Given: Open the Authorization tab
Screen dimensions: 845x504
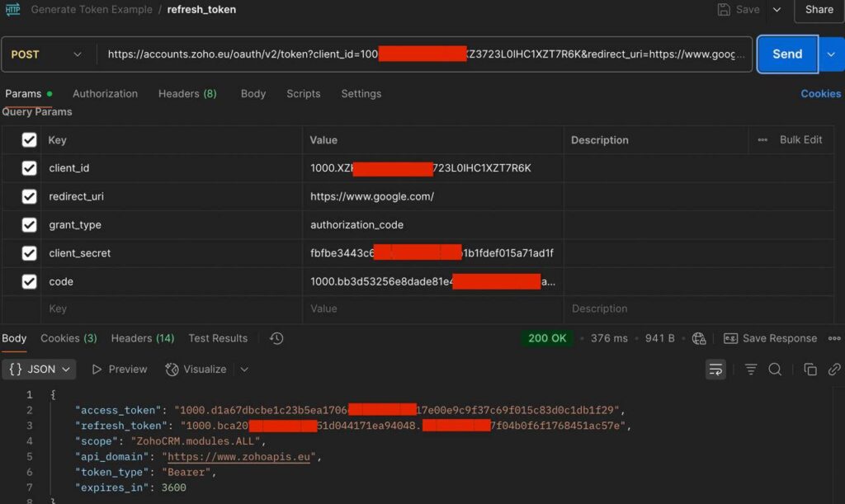Looking at the screenshot, I should coord(105,94).
